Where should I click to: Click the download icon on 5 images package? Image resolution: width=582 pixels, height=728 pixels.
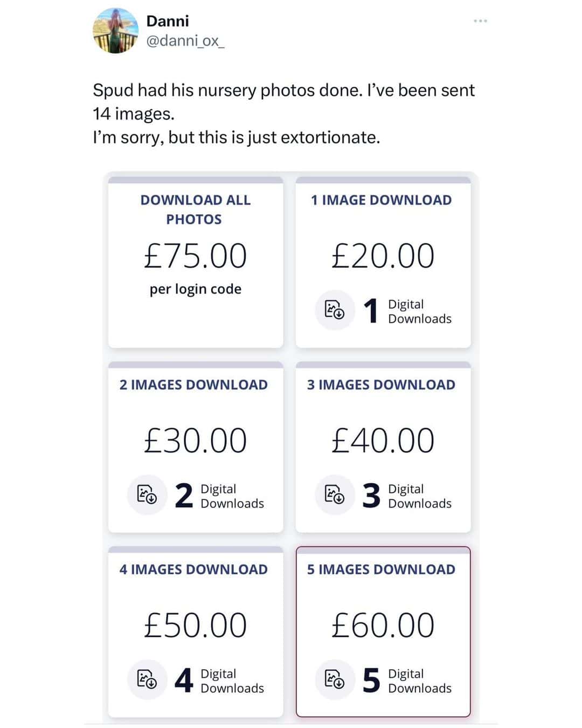[x=335, y=679]
